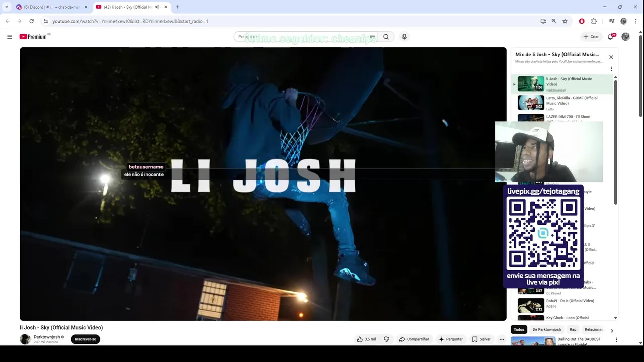Close the YouTube browser tab
This screenshot has height=362, width=644.
tap(165, 7)
